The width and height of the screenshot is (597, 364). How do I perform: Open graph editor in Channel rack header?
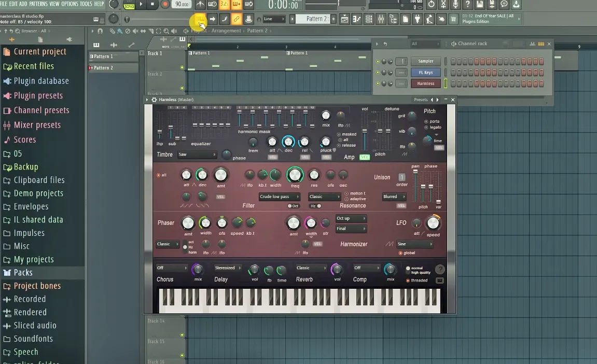532,44
